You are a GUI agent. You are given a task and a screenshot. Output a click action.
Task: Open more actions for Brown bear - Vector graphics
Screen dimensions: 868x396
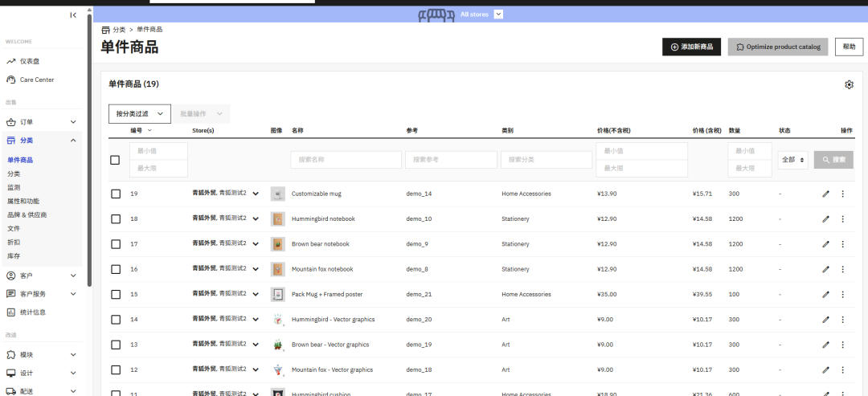(x=842, y=345)
